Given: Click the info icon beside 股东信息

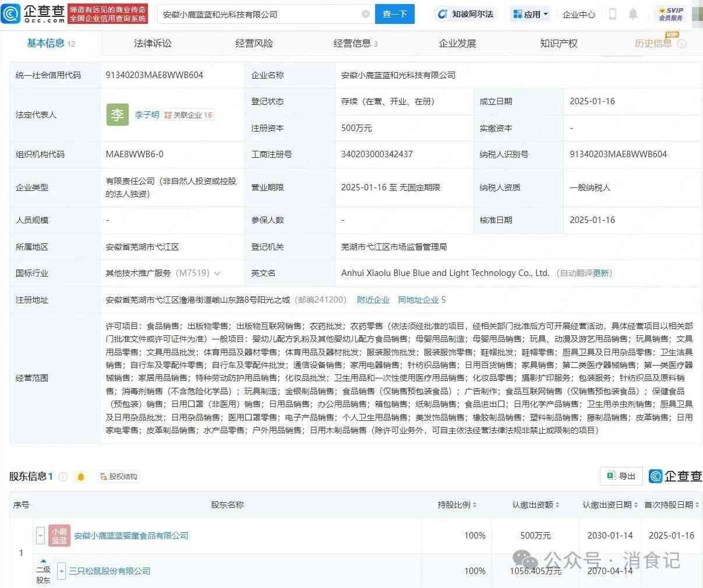Looking at the screenshot, I should 63,477.
